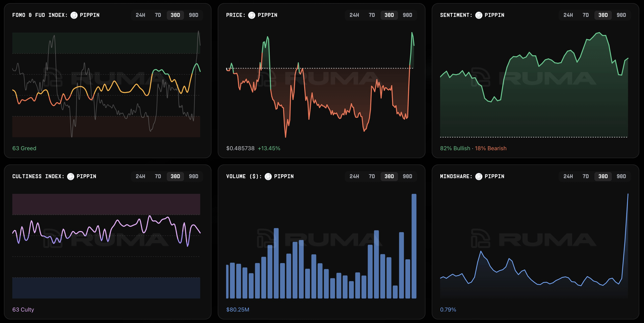Click the 82% Bullish sentiment label
Screen dimensions: 644x323
(455, 148)
